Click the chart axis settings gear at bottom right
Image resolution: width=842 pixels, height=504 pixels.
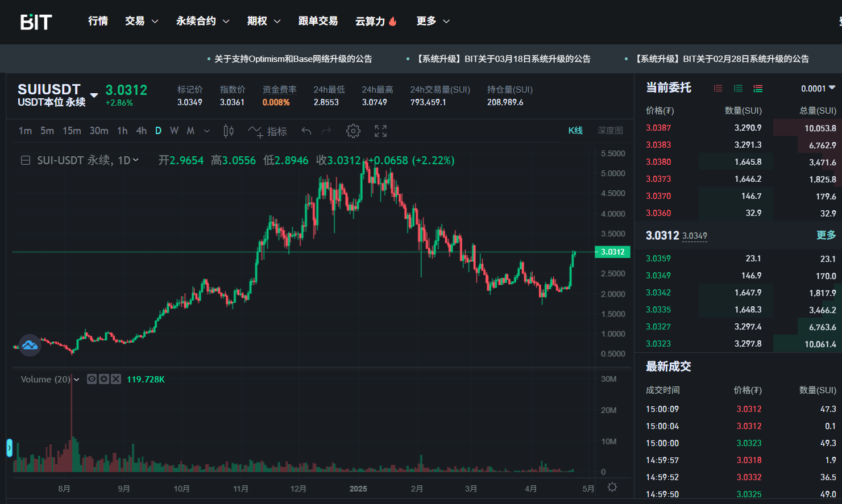tap(612, 487)
